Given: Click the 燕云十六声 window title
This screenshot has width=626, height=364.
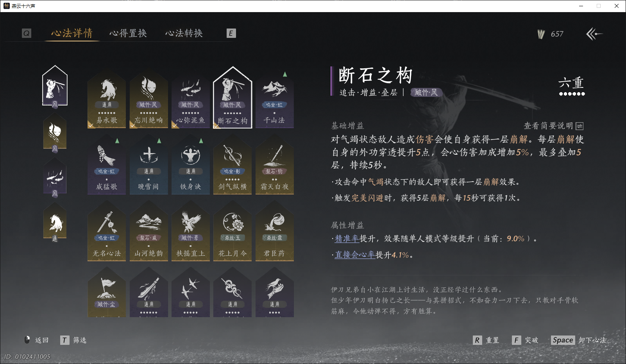Looking at the screenshot, I should (x=23, y=6).
